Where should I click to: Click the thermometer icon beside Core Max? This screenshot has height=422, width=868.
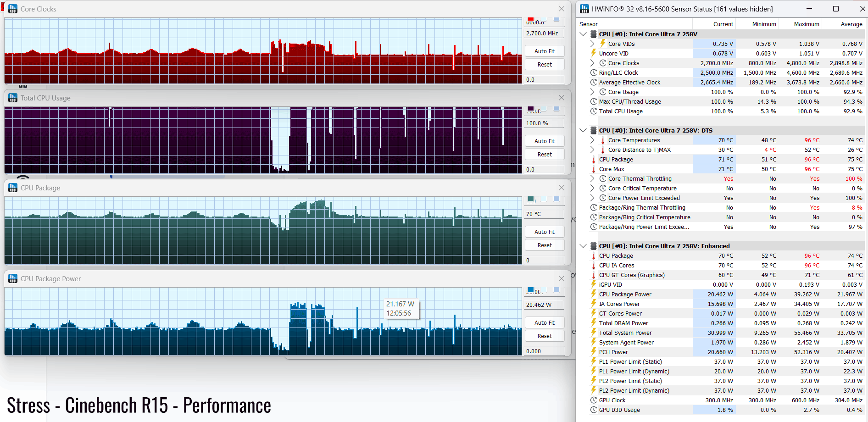click(594, 169)
